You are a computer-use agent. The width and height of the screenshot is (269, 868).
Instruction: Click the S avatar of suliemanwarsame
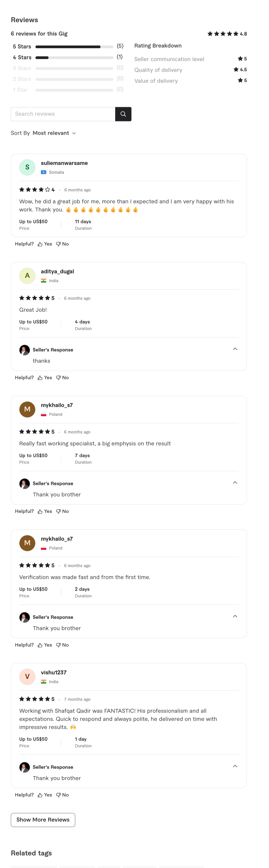pos(27,167)
